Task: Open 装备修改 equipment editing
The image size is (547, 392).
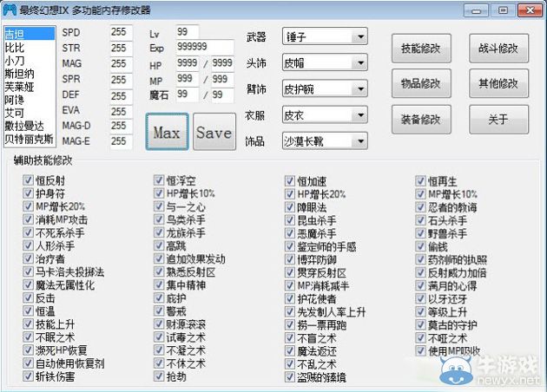Action: click(421, 120)
